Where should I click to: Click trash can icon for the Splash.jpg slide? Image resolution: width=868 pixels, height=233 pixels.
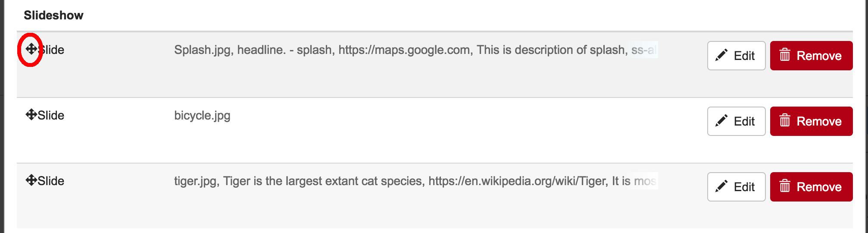click(785, 55)
